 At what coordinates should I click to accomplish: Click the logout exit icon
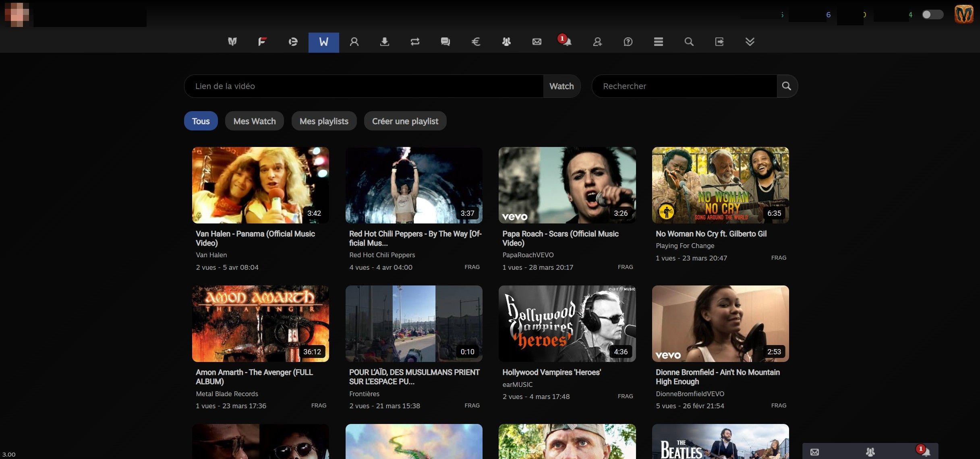tap(719, 41)
